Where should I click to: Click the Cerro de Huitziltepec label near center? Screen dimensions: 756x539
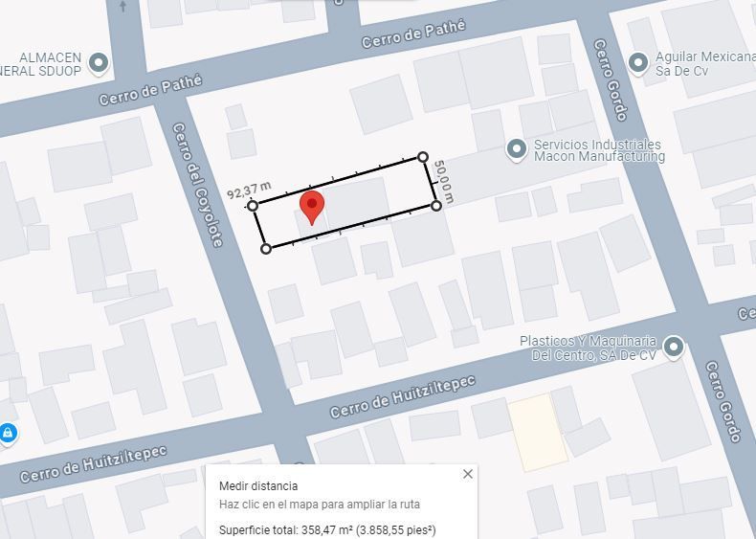403,397
